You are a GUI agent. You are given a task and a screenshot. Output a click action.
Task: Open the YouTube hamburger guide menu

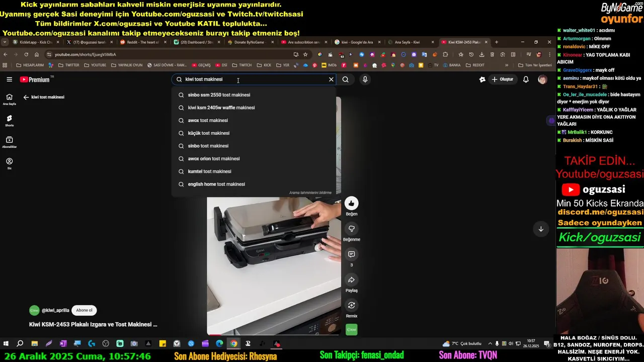click(x=9, y=79)
